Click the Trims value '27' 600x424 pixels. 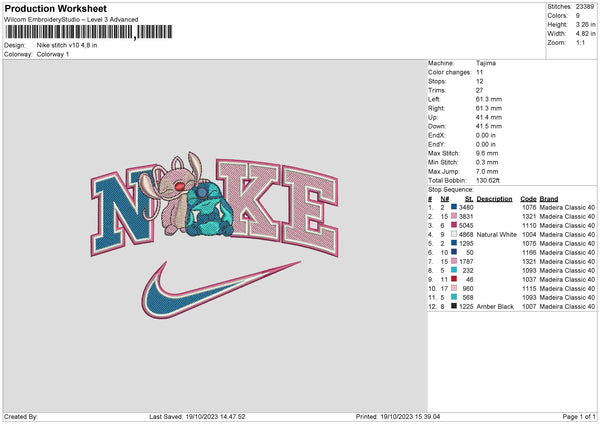[479, 90]
